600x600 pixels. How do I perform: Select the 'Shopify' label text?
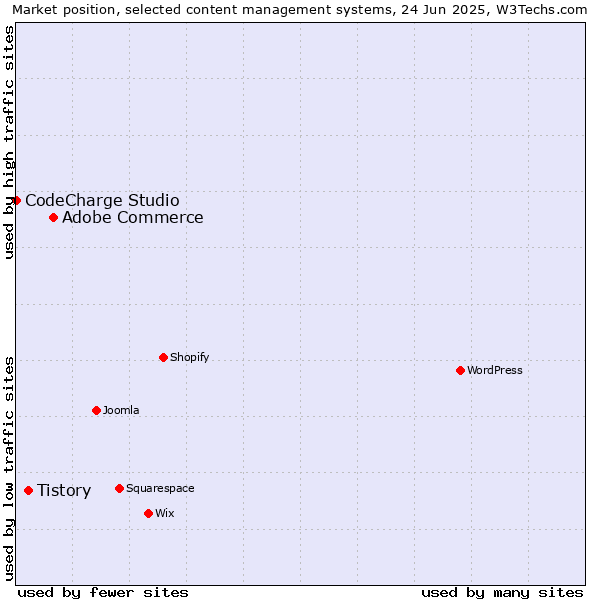click(x=189, y=357)
